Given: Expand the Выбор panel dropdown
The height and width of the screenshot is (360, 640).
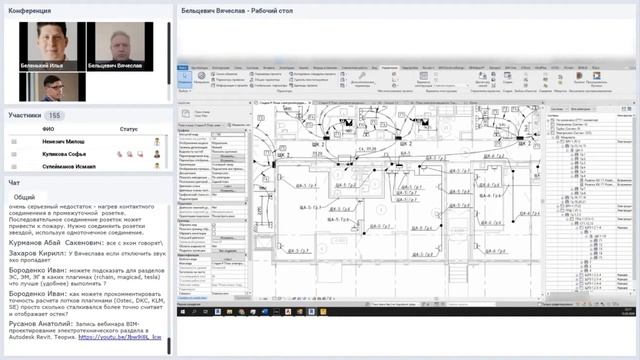Looking at the screenshot, I should click(185, 91).
